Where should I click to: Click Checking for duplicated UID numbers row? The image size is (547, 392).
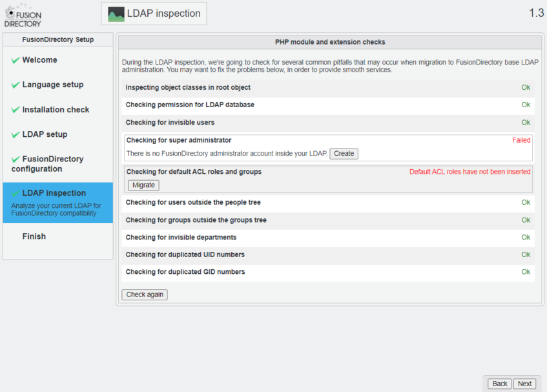185,254
